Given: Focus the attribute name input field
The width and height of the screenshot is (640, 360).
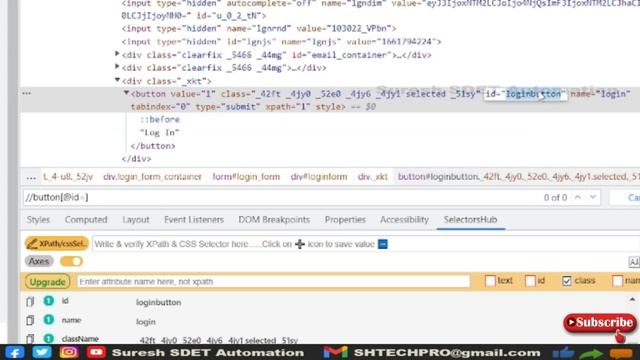Looking at the screenshot, I should click(x=273, y=282).
